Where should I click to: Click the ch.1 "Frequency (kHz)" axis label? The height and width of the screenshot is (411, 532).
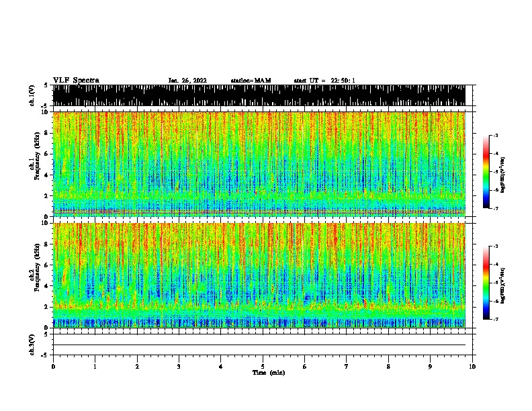pos(37,156)
